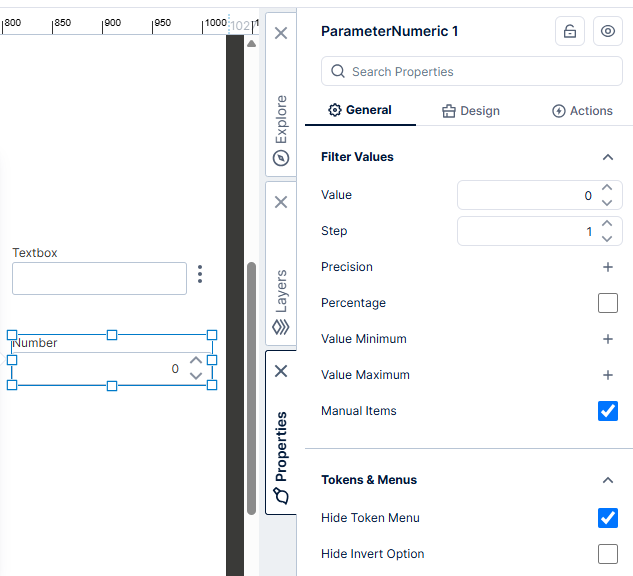Increase the Step property with up arrow
This screenshot has width=633, height=576.
tap(607, 224)
